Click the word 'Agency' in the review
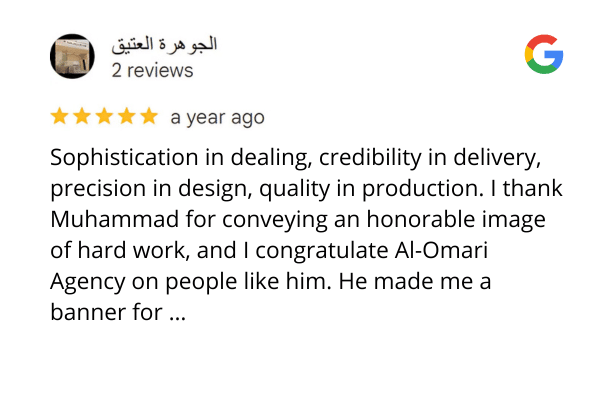 coord(88,282)
